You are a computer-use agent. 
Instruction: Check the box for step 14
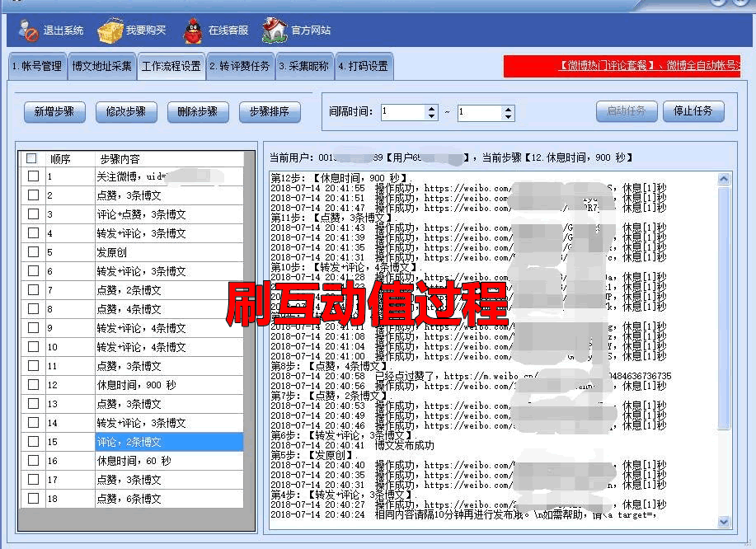[x=33, y=423]
